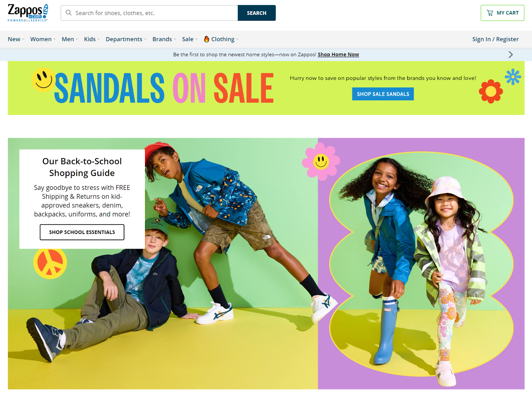Expand the Women dropdown menu
Viewport: 532px width, 395px height.
coord(43,39)
